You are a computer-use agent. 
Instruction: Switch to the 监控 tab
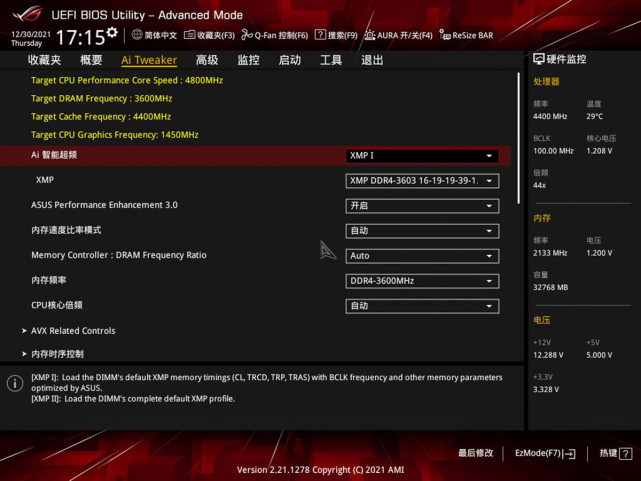click(x=248, y=60)
